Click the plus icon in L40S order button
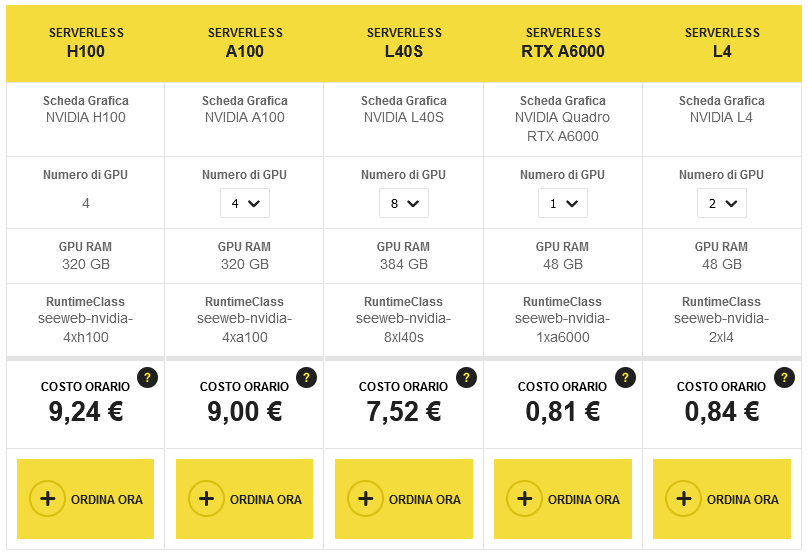 [366, 499]
